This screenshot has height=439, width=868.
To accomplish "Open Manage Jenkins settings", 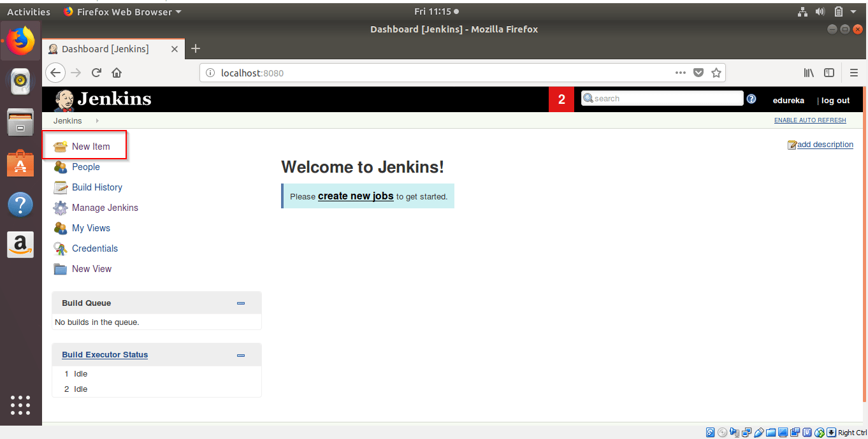I will point(104,207).
